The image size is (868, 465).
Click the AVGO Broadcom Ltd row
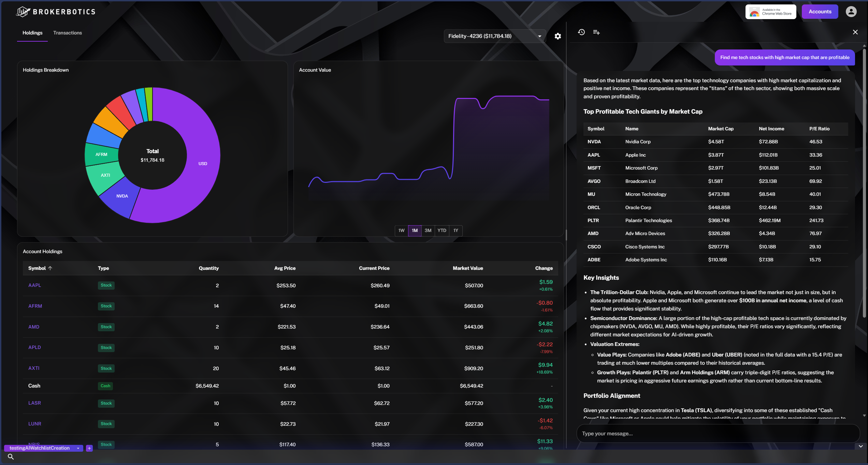pyautogui.click(x=715, y=181)
